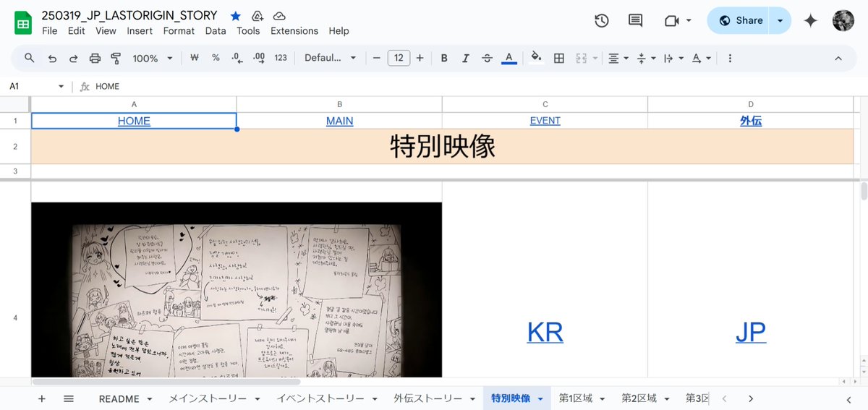
Task: Decrease decimal places
Action: (x=237, y=58)
